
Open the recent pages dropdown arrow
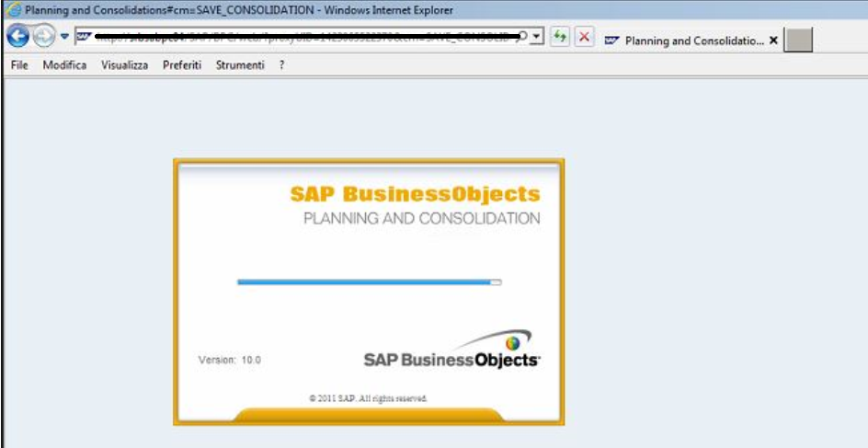coord(64,37)
